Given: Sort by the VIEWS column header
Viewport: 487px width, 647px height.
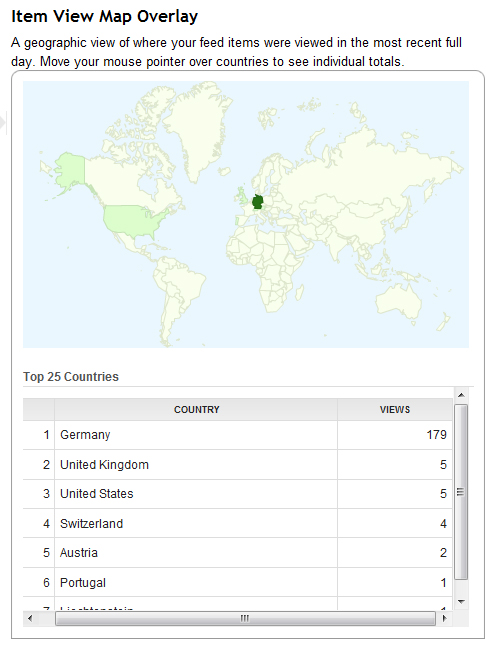Looking at the screenshot, I should [x=395, y=409].
